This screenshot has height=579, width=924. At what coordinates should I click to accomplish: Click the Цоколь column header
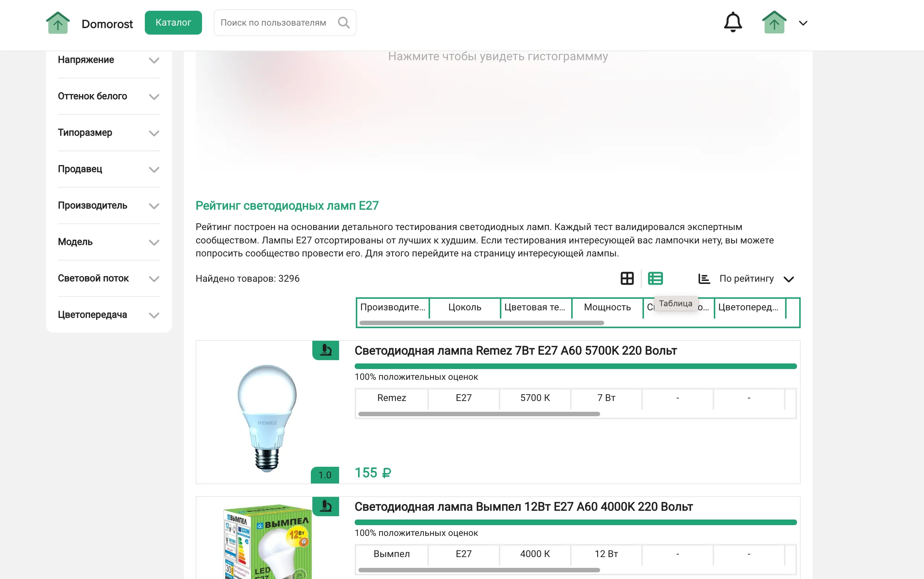[465, 307]
